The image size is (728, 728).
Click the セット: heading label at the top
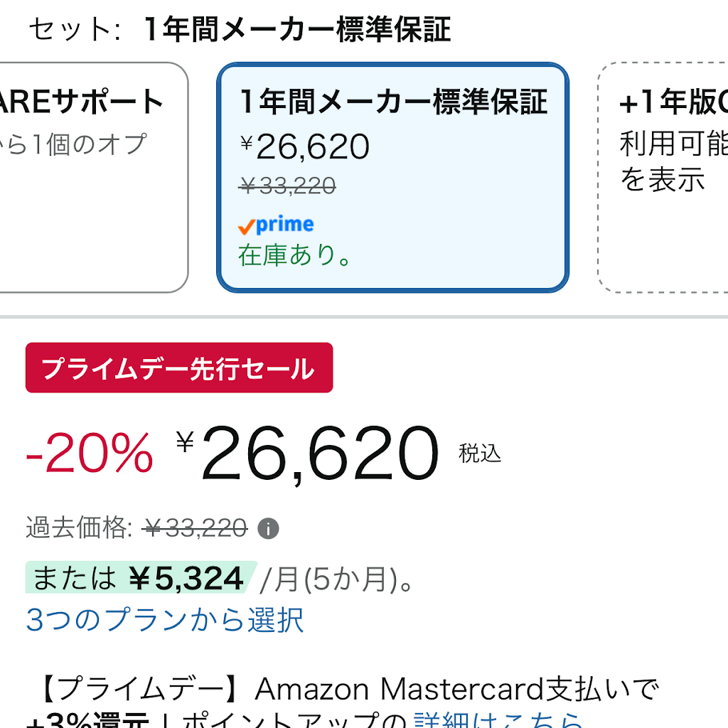click(75, 29)
